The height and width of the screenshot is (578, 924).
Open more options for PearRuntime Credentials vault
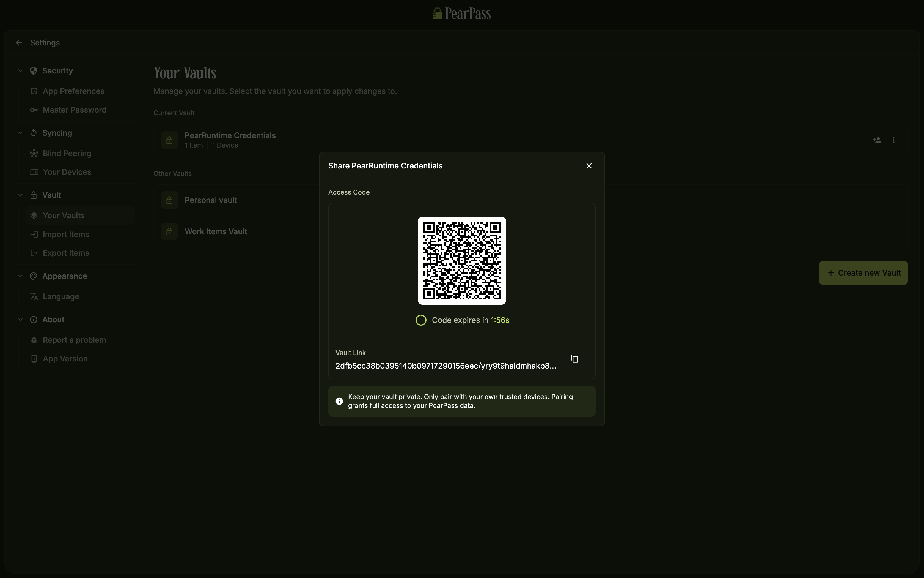[x=893, y=140]
